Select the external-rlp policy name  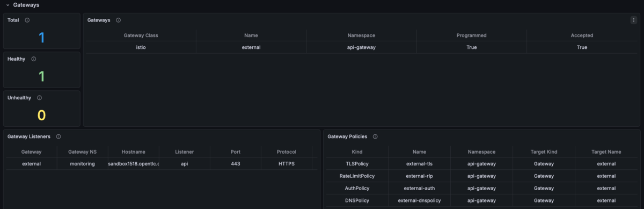point(419,176)
